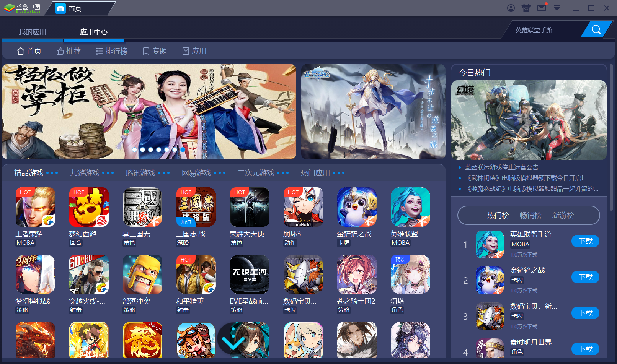Select the first banner carousel dot

(x=134, y=150)
